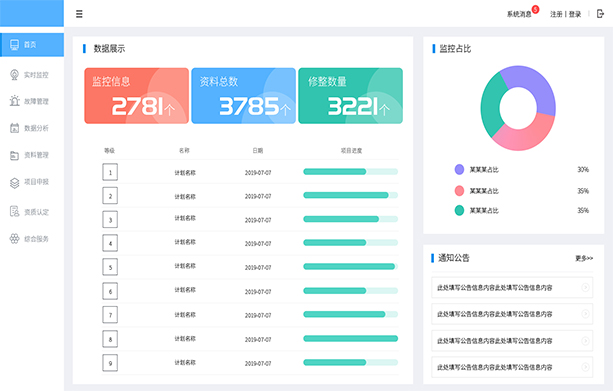Screen dimensions: 613x391
Task: Click the progress bar in row 5
Action: click(350, 267)
